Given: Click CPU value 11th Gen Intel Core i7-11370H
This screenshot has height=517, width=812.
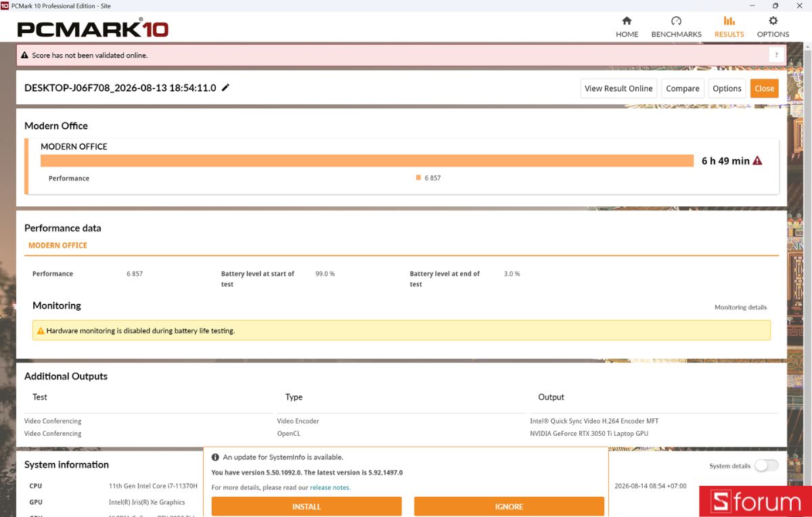Looking at the screenshot, I should pyautogui.click(x=153, y=486).
